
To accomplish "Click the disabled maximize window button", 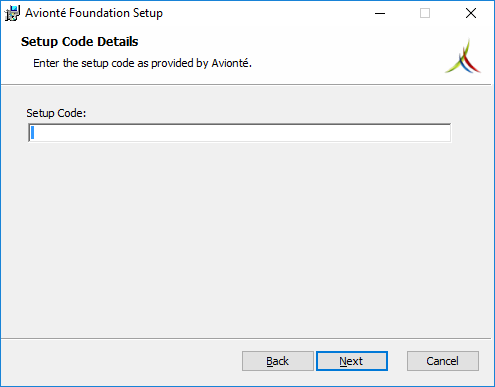I will (x=425, y=13).
